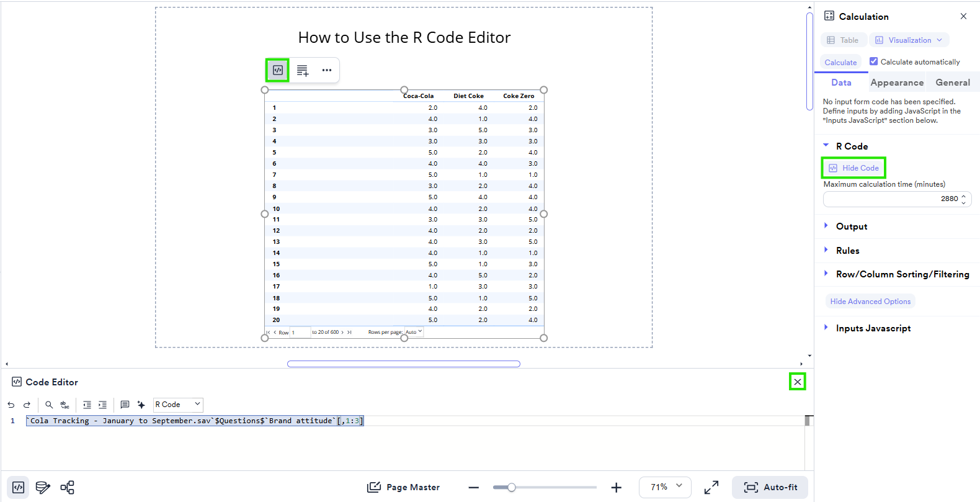The width and height of the screenshot is (980, 502).
Task: Switch to the General tab
Action: click(x=952, y=83)
